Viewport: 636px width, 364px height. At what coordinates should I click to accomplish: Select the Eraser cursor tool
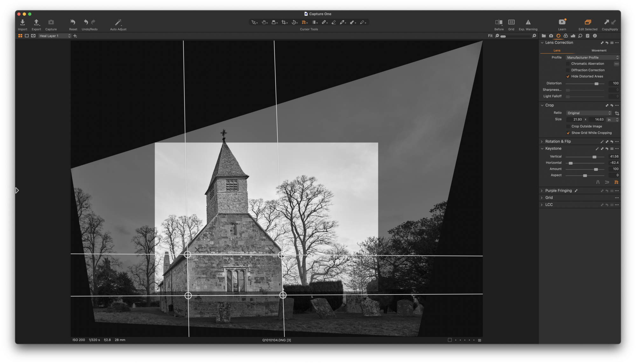pyautogui.click(x=334, y=22)
